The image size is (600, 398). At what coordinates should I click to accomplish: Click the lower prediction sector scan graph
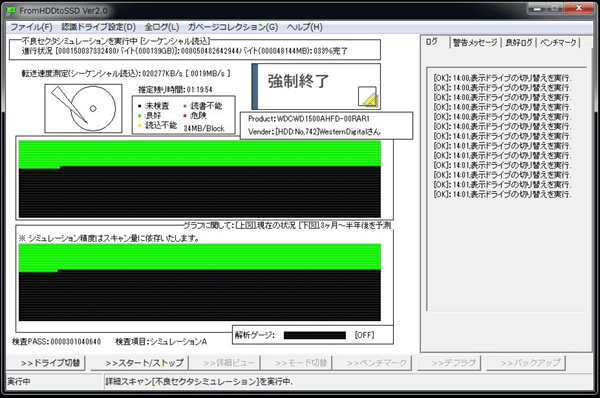(x=200, y=282)
